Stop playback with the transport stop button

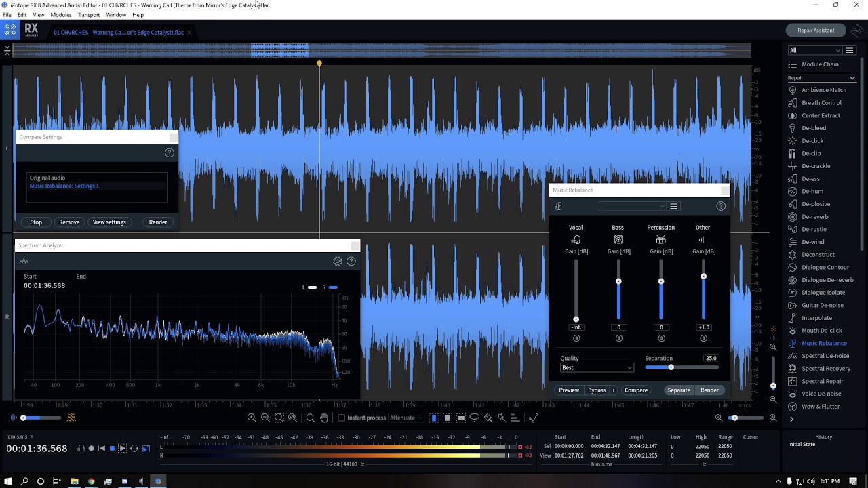(x=112, y=449)
